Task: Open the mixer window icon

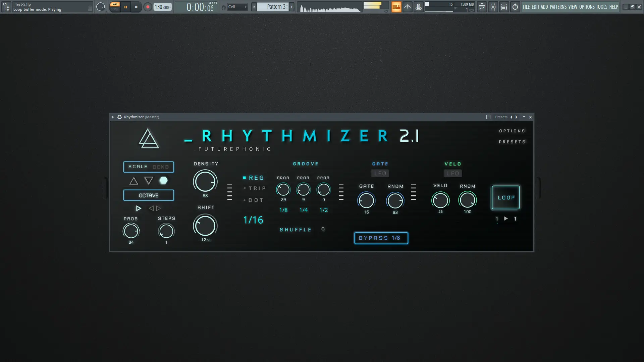Action: 493,7
